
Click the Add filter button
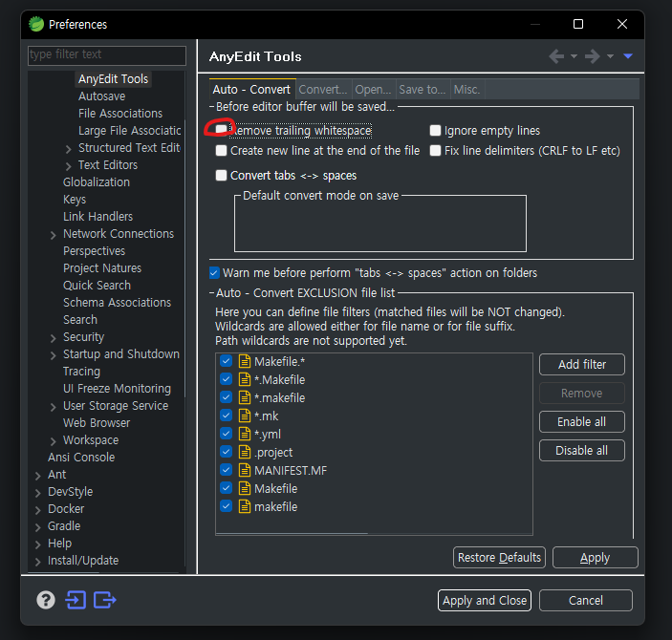582,364
